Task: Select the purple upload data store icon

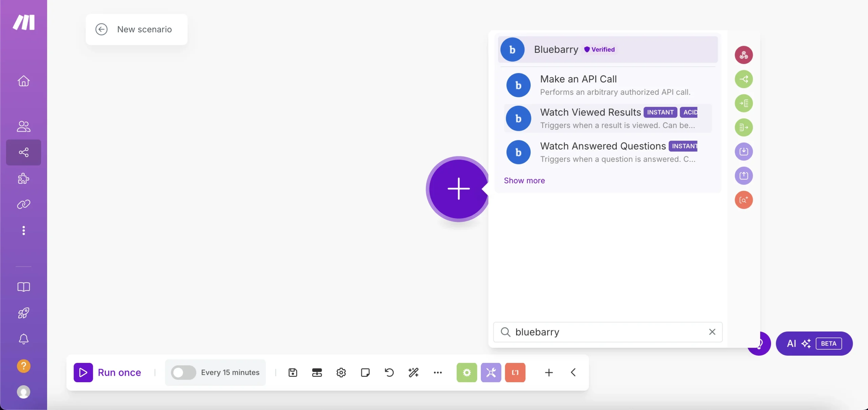Action: click(x=744, y=176)
